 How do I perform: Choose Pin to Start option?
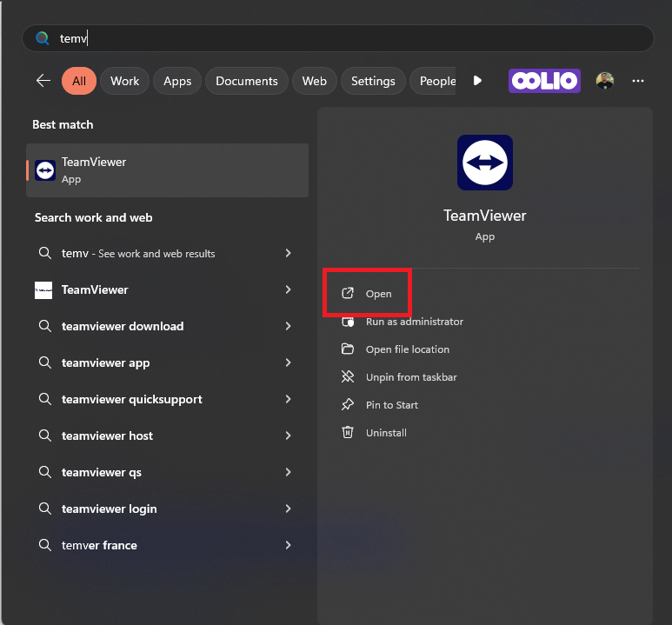click(391, 405)
